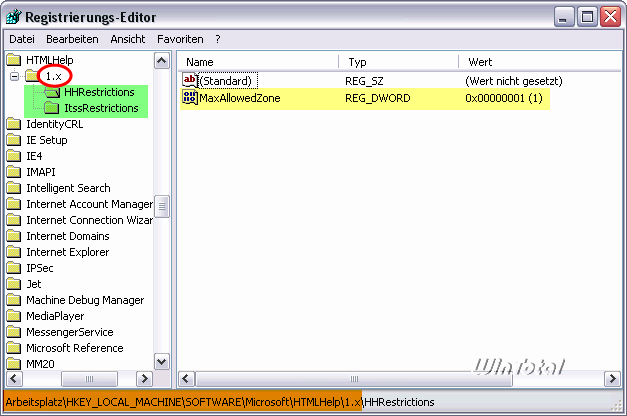Image resolution: width=627 pixels, height=416 pixels.
Task: Click values pane horizontal scroll thumb
Action: [353, 378]
